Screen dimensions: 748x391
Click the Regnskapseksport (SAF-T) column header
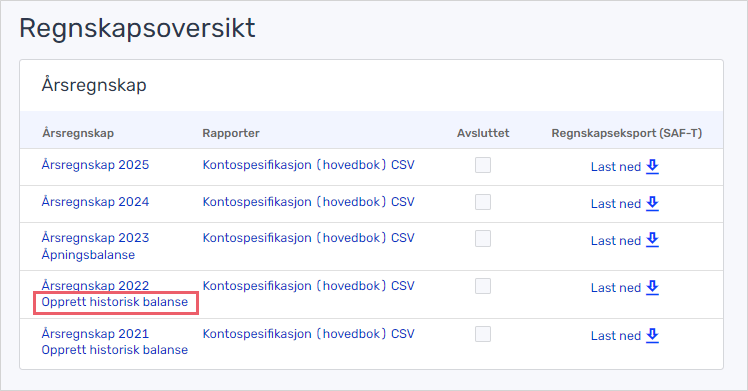pos(627,133)
